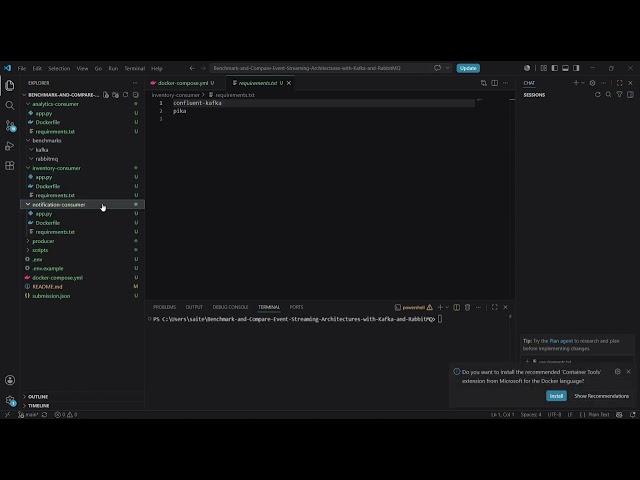
Task: Open the Accounts menu icon
Action: 10,380
